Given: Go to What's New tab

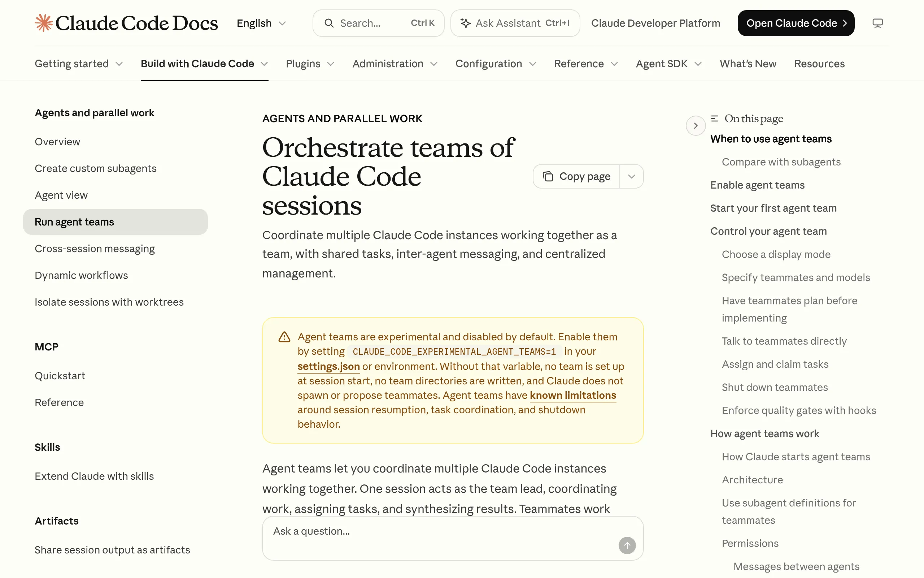Looking at the screenshot, I should coord(748,64).
